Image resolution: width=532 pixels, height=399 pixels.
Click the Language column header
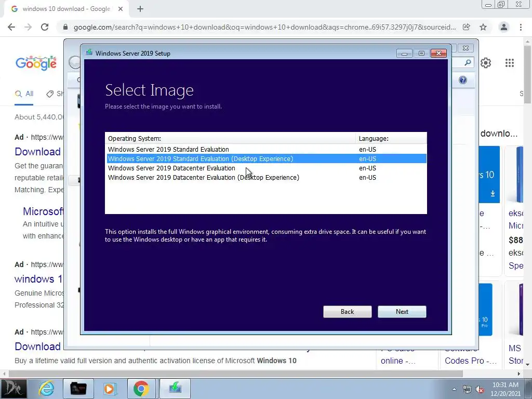click(391, 138)
